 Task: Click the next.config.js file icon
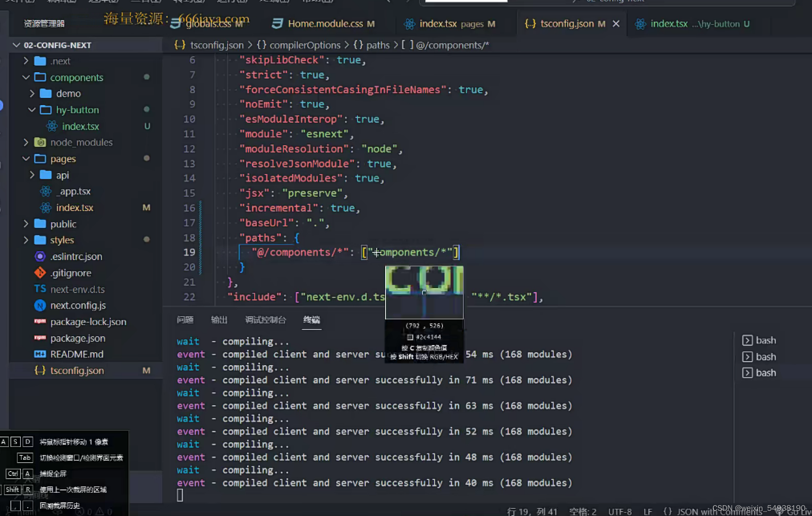tap(40, 305)
